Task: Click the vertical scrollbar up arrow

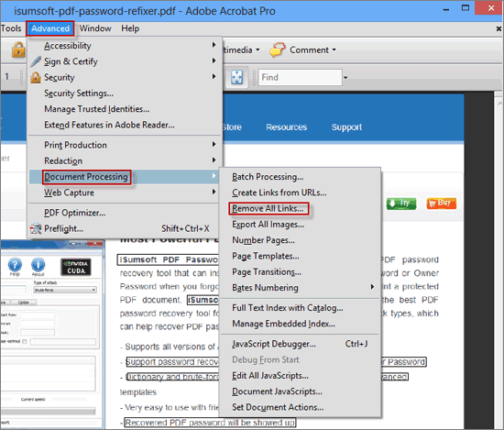Action: click(499, 104)
